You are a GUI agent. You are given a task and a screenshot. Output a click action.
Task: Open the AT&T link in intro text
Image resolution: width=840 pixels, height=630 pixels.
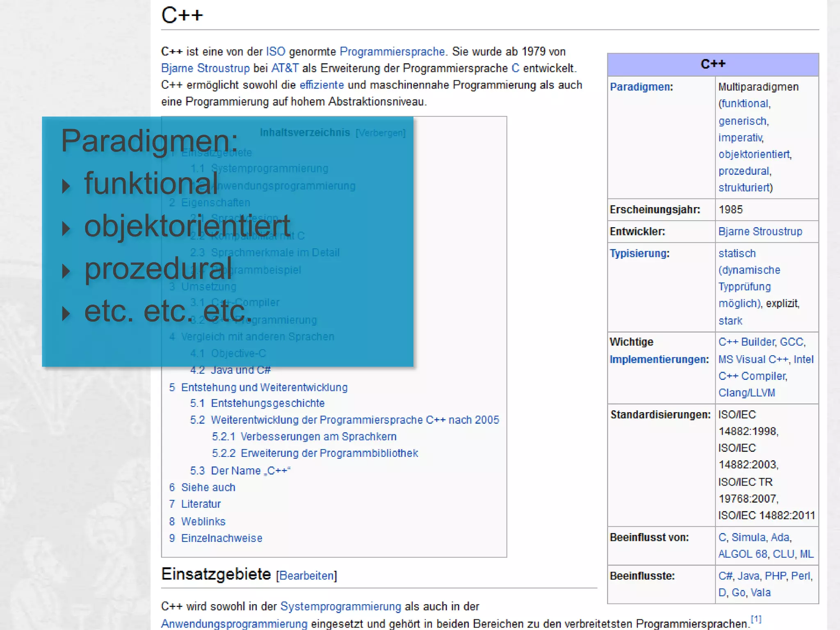pyautogui.click(x=285, y=68)
